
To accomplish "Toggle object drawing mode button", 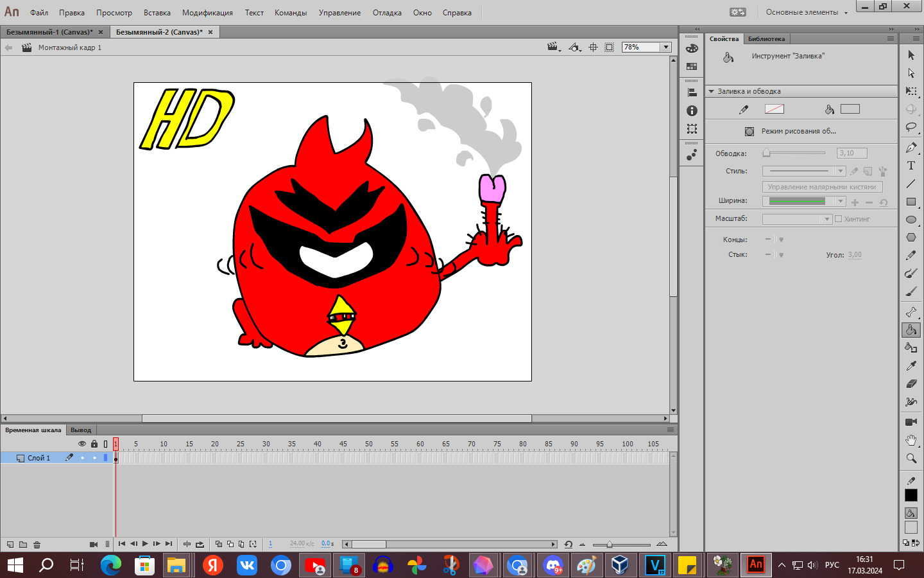I will 749,132.
